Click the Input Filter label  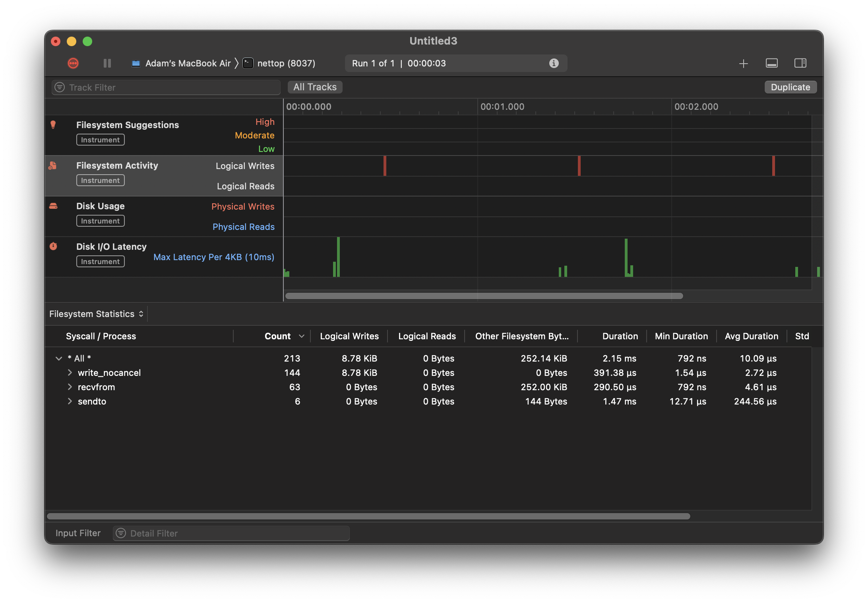[x=78, y=533]
